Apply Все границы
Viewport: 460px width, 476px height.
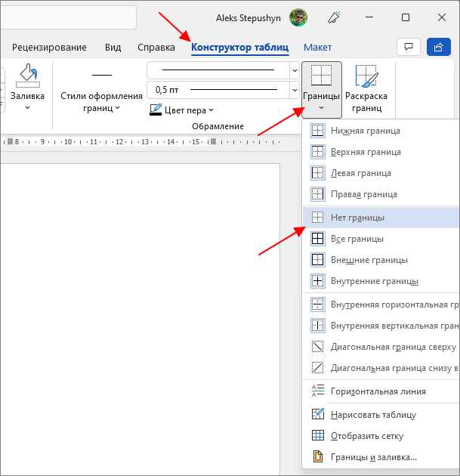381,239
